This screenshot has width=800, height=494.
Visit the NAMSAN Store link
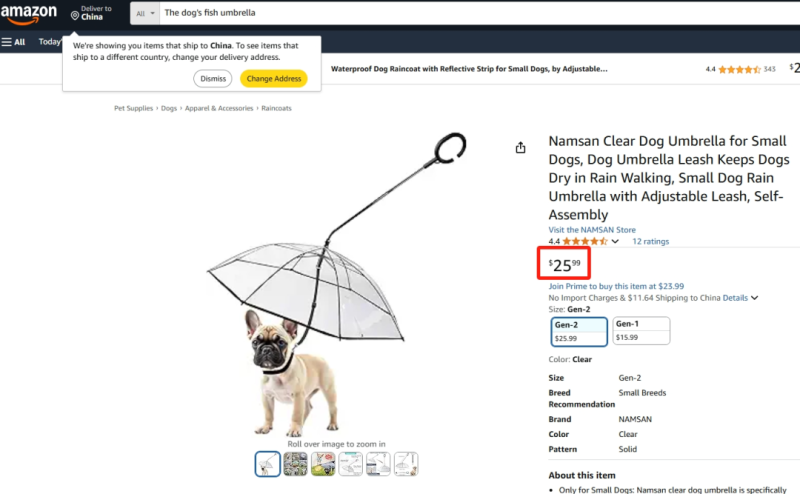(592, 230)
